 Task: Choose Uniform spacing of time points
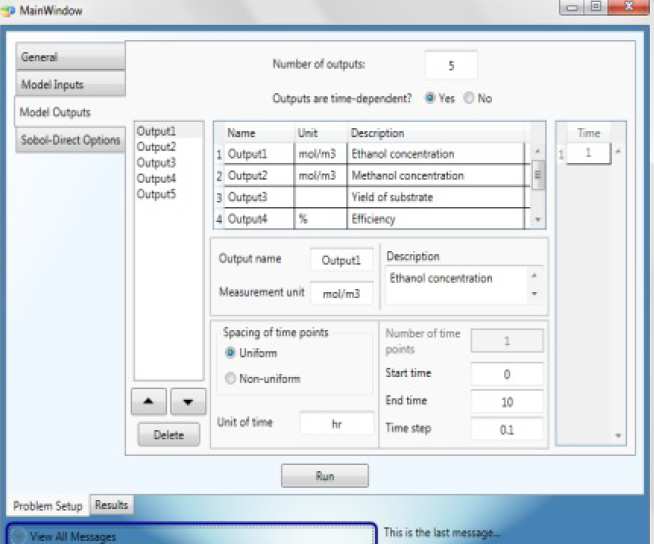pyautogui.click(x=231, y=353)
